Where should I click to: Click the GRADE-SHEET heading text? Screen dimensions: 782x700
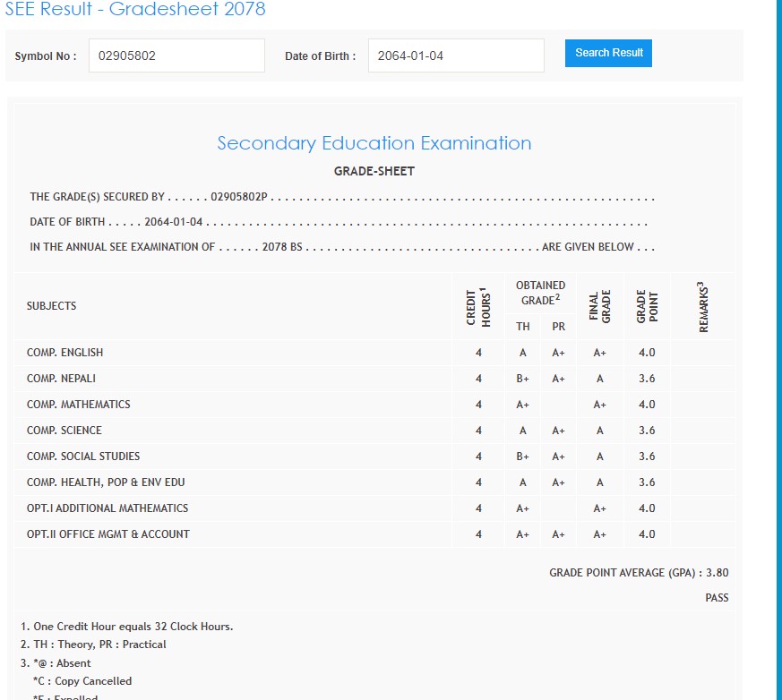point(374,171)
